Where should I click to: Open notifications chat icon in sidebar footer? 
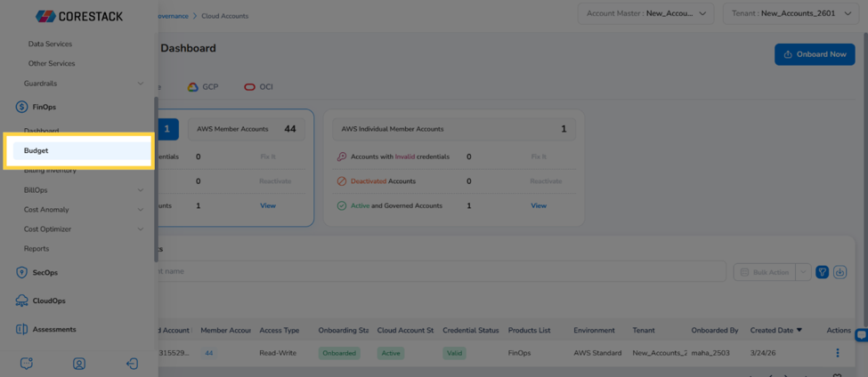click(26, 363)
